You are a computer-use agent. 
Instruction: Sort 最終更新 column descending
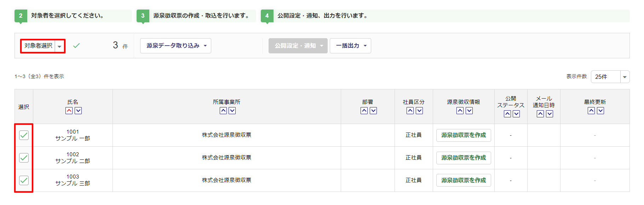pyautogui.click(x=600, y=111)
